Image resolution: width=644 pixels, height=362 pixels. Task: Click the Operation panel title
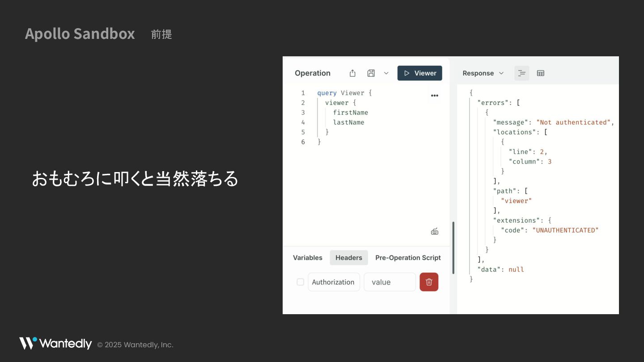pos(313,73)
